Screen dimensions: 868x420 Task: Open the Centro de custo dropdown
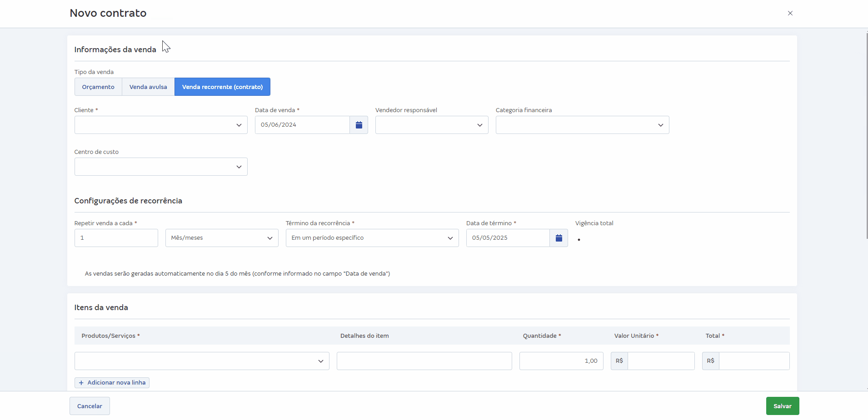[x=161, y=167]
